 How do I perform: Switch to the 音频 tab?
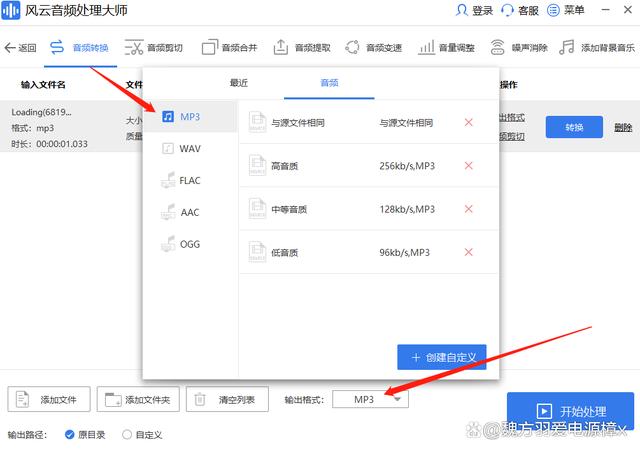pyautogui.click(x=329, y=83)
